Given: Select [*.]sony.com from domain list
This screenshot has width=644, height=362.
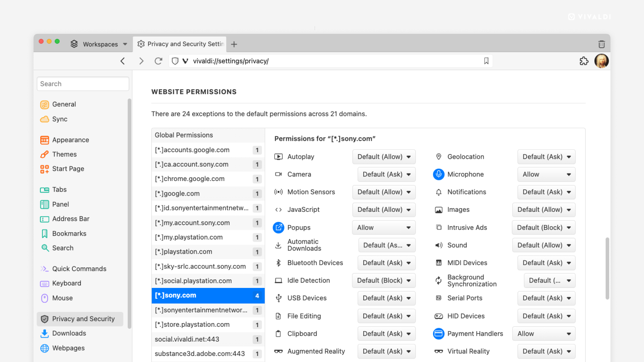Looking at the screenshot, I should tap(207, 295).
